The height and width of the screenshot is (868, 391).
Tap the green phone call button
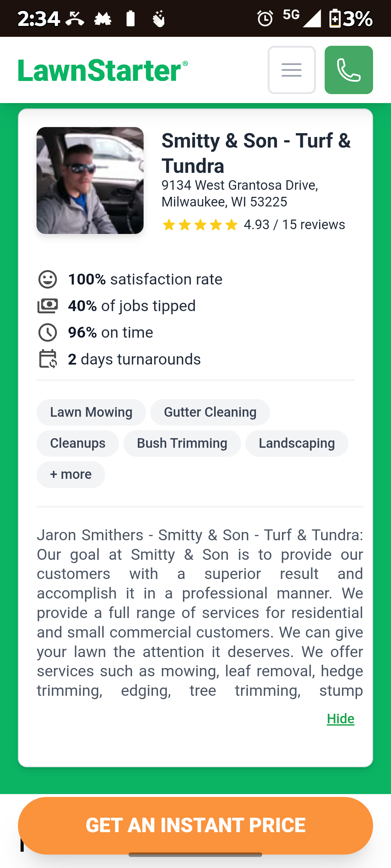coord(348,70)
